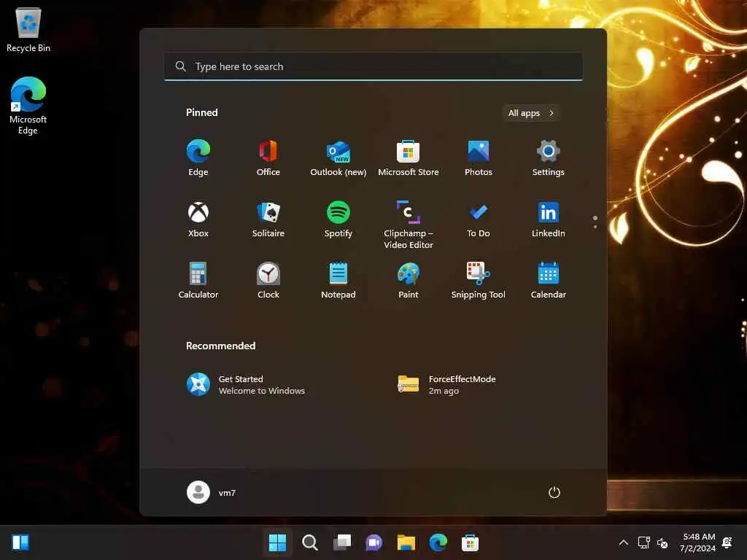This screenshot has height=560, width=747.
Task: Open the Calendar app
Action: coord(549,281)
